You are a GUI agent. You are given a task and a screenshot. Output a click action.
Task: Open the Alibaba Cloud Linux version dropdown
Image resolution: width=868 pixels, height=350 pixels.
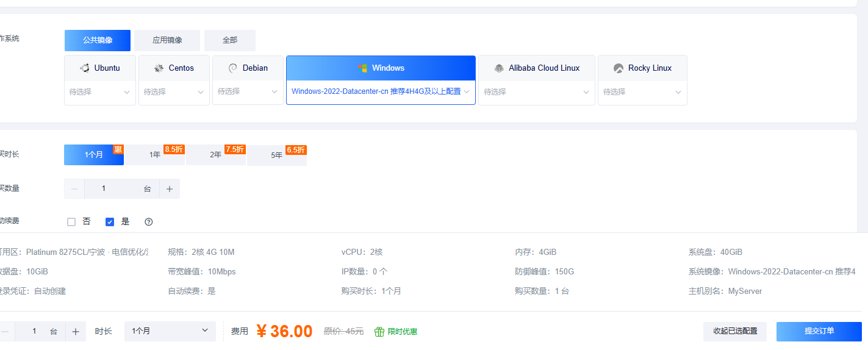537,92
